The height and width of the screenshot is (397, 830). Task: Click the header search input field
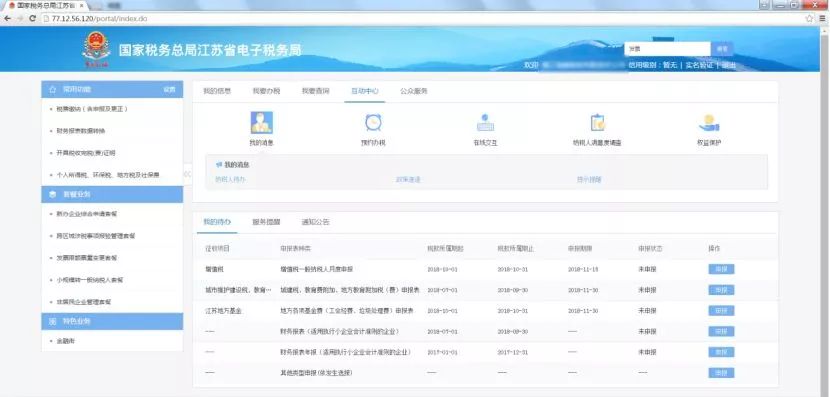667,49
